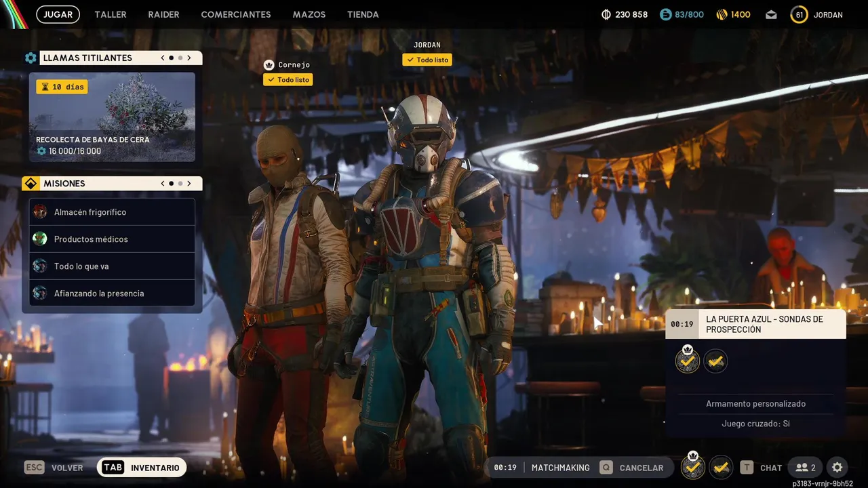Viewport: 868px width, 488px height.
Task: Click the coin currency icon near 230 858
Action: (606, 14)
